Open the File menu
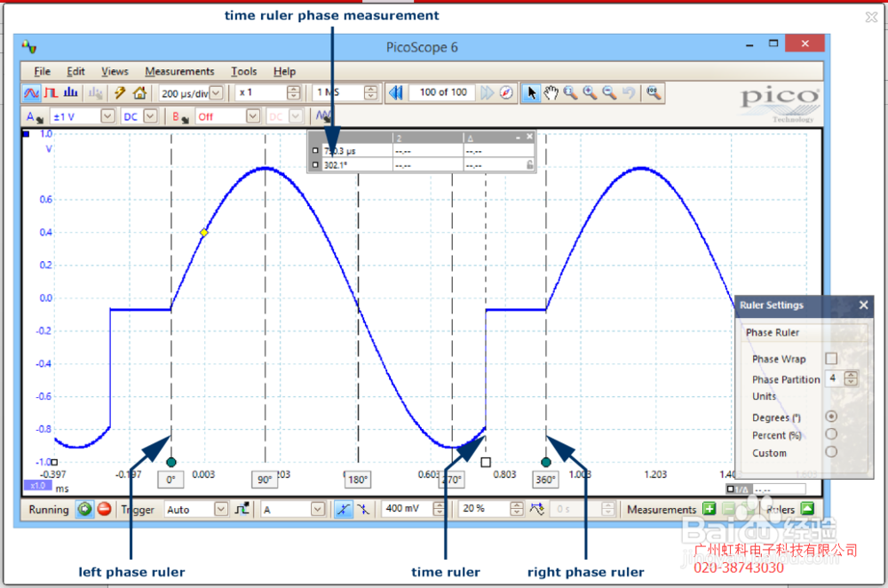The width and height of the screenshot is (888, 588). (x=42, y=71)
